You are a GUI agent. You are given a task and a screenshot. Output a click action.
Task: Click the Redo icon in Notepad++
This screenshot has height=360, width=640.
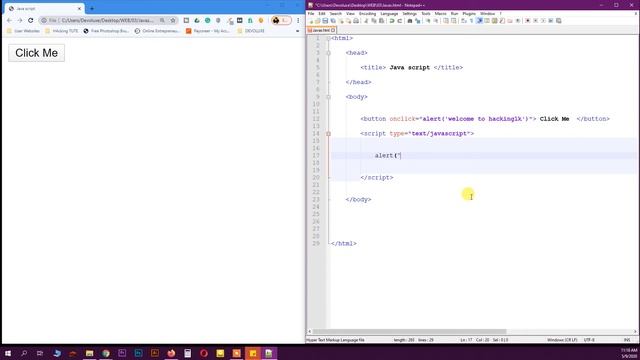tap(400, 21)
